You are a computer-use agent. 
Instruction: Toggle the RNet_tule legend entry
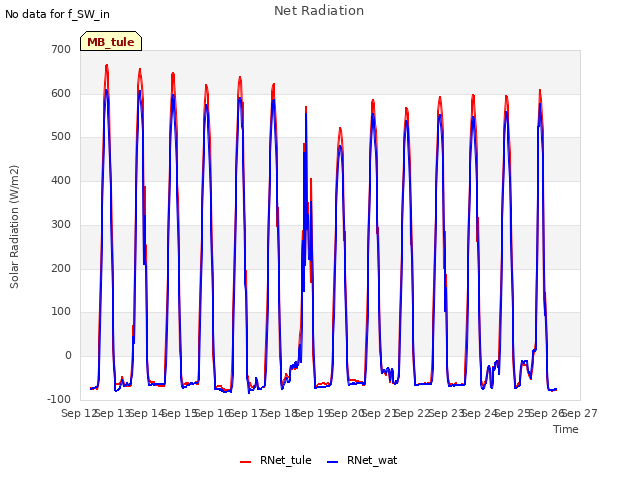tap(276, 460)
